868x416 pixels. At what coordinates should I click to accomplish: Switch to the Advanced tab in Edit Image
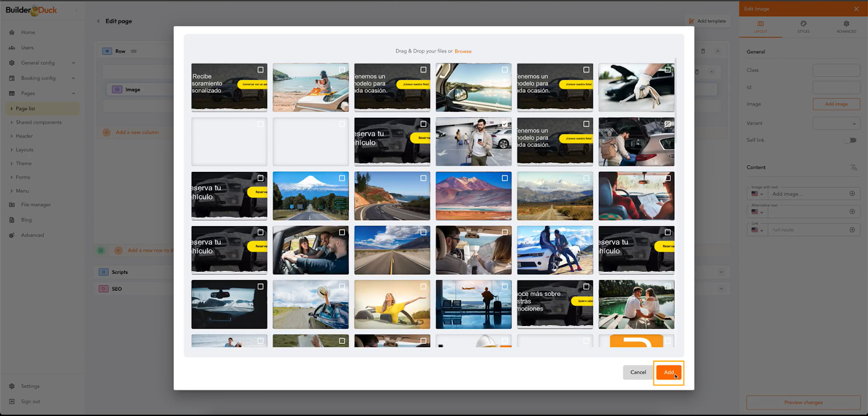coord(846,27)
